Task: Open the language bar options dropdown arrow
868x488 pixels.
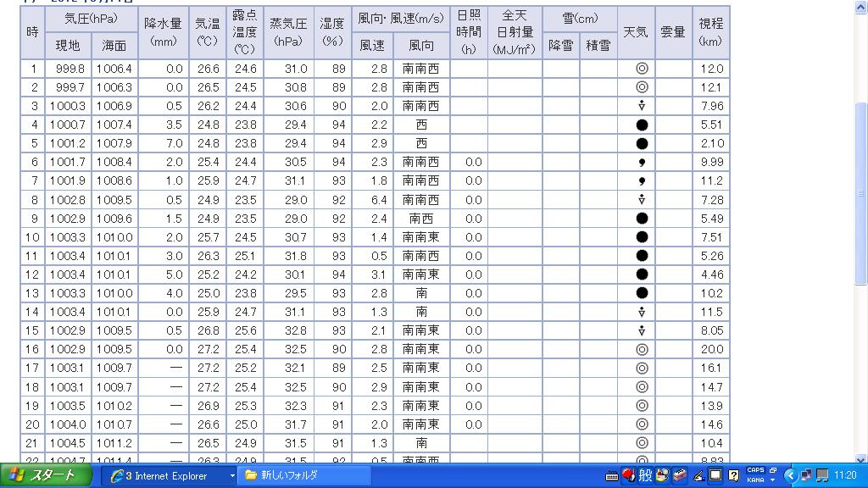Action: [772, 480]
